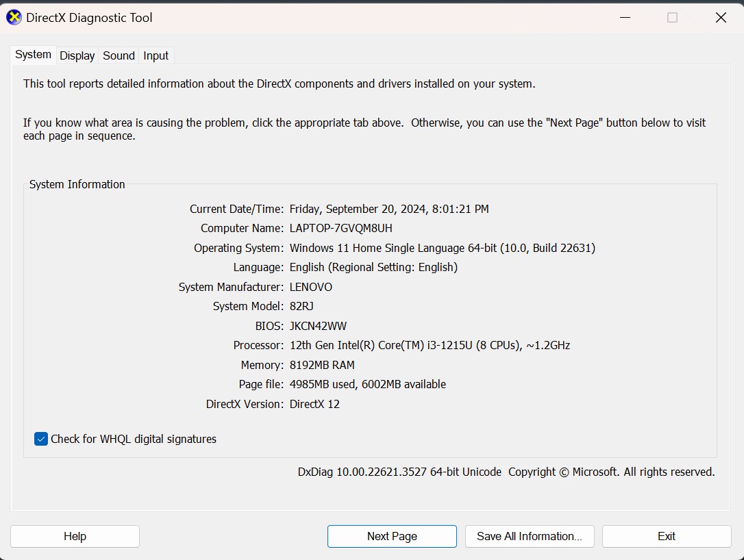The height and width of the screenshot is (560, 744).
Task: Go to Next Page
Action: (392, 536)
